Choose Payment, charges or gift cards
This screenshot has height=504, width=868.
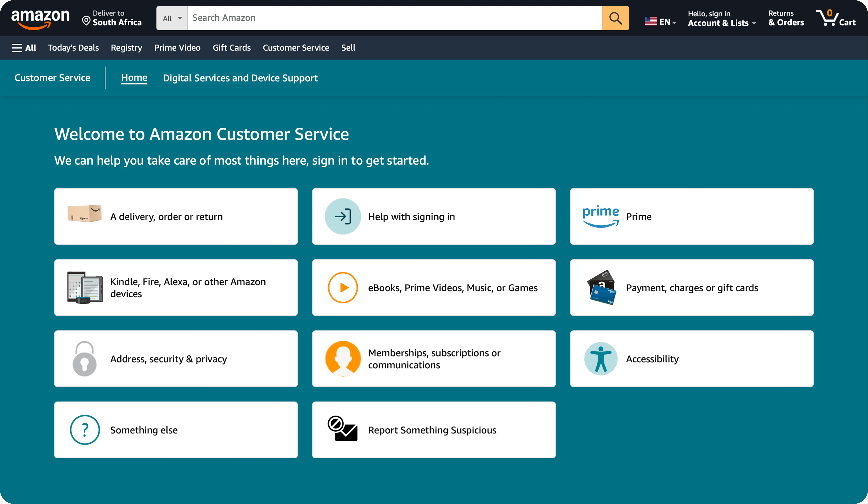(x=692, y=288)
